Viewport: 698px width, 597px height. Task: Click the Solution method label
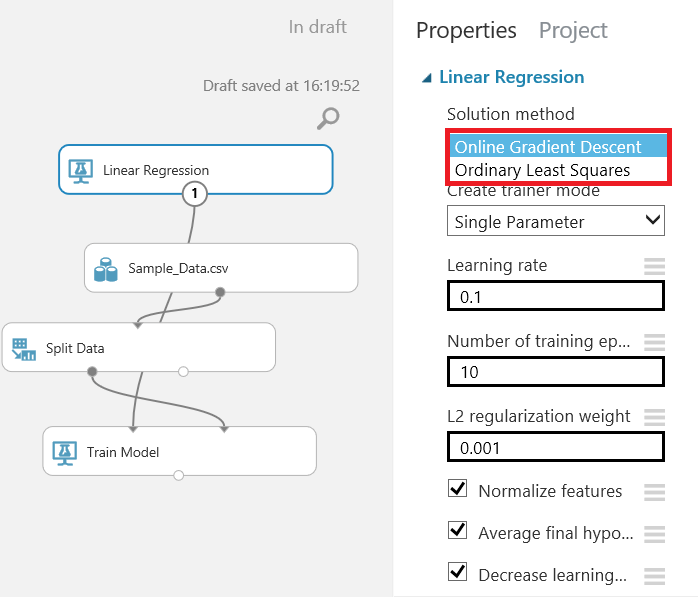tap(511, 114)
